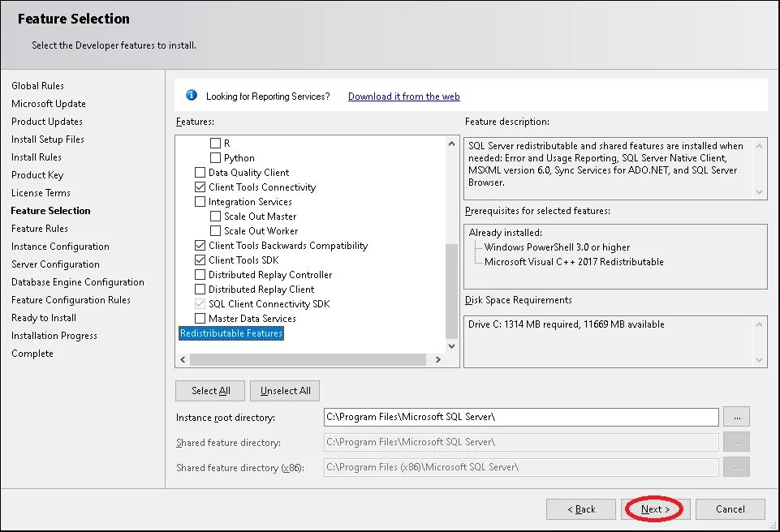Open the Instance Configuration step
Viewport: 780px width, 532px height.
(60, 247)
